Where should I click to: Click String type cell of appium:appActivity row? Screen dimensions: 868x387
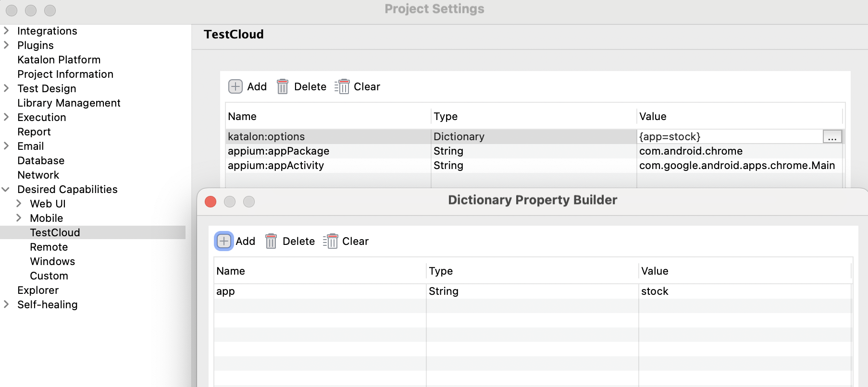point(534,166)
